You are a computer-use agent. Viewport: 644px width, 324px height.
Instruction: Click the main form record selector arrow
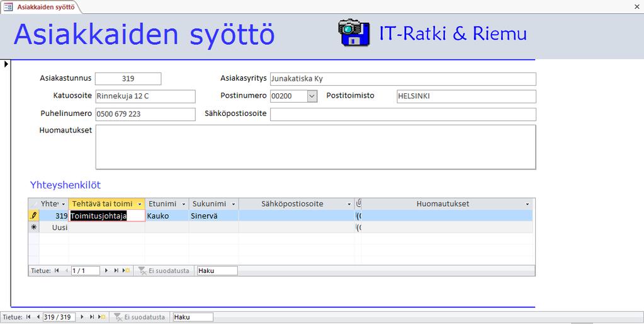pyautogui.click(x=6, y=64)
